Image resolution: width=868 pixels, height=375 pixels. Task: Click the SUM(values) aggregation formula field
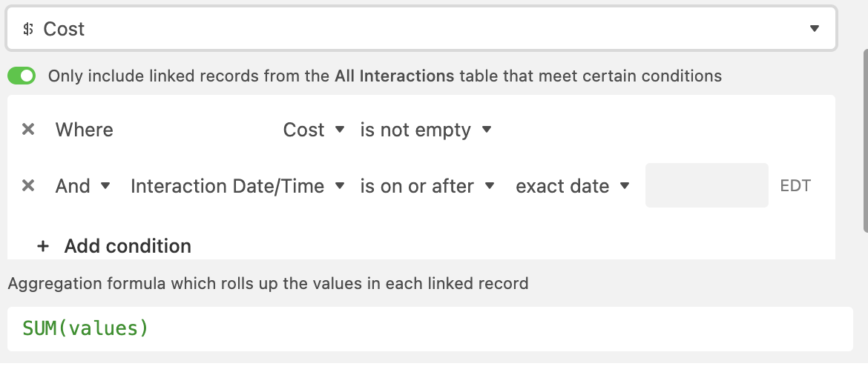point(430,328)
